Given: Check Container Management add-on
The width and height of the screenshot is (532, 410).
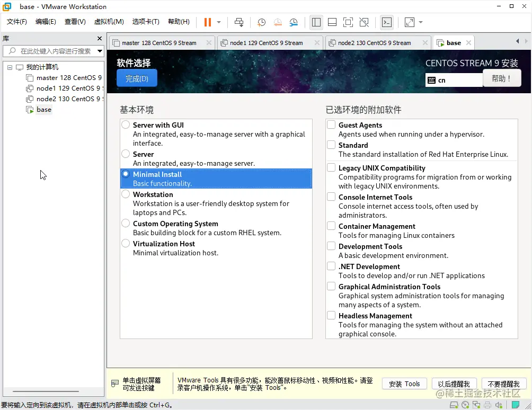Looking at the screenshot, I should 331,226.
